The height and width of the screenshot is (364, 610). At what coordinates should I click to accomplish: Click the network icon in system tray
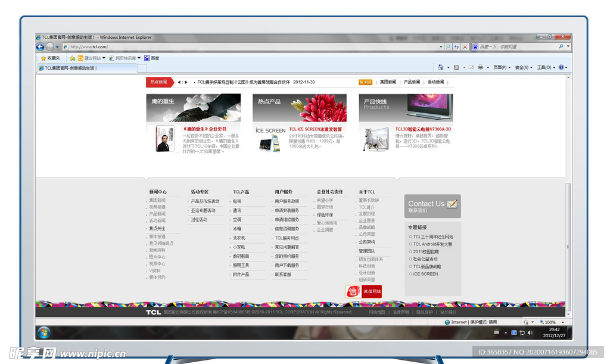click(522, 332)
